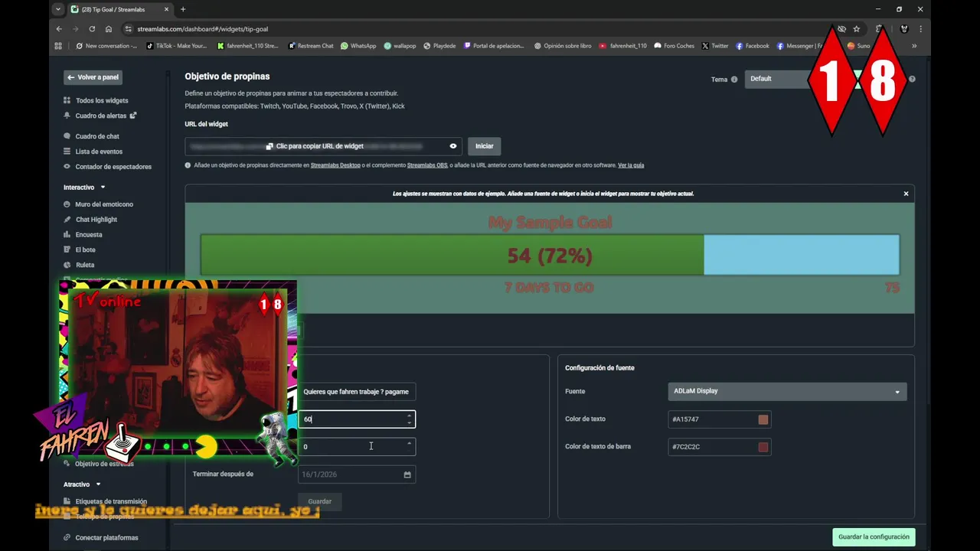Click calendar icon in Terminar después de field

point(407,474)
